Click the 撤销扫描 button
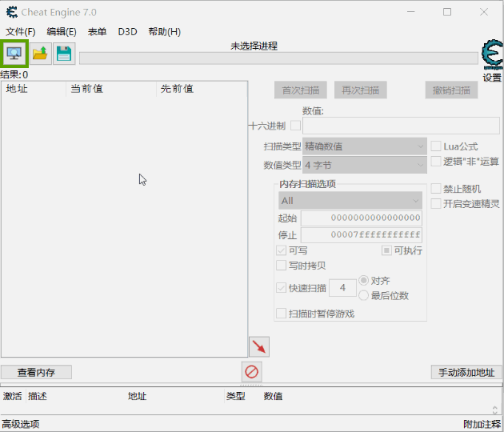The height and width of the screenshot is (432, 504). coord(451,90)
